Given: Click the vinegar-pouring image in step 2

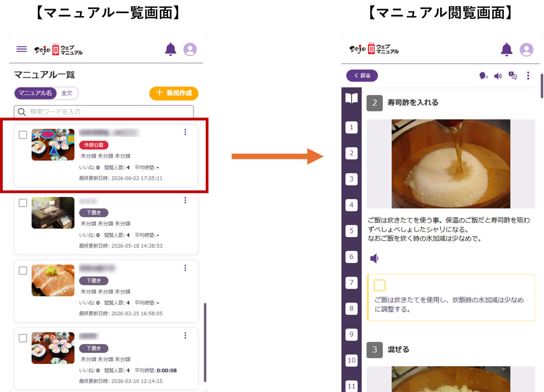Looking at the screenshot, I should click(x=451, y=164).
